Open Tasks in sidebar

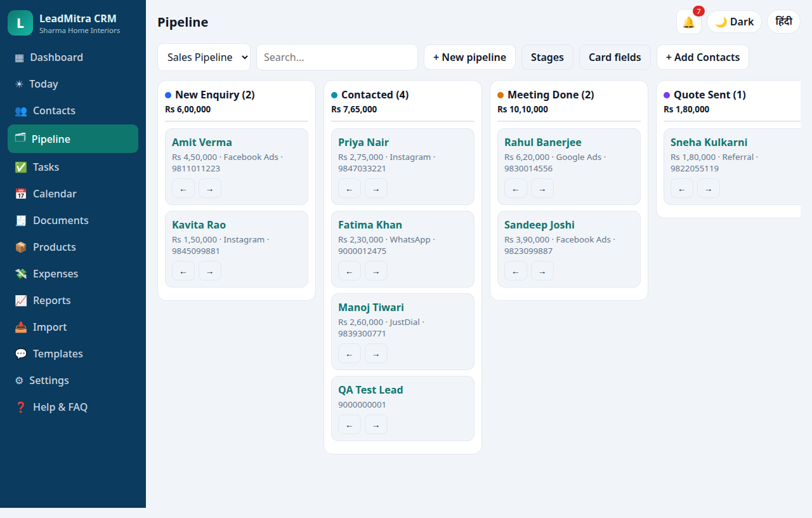point(73,167)
